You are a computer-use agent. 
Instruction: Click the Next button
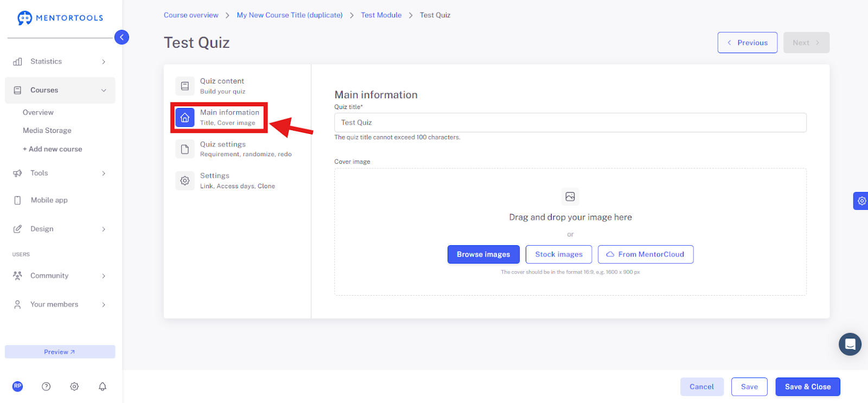(806, 43)
